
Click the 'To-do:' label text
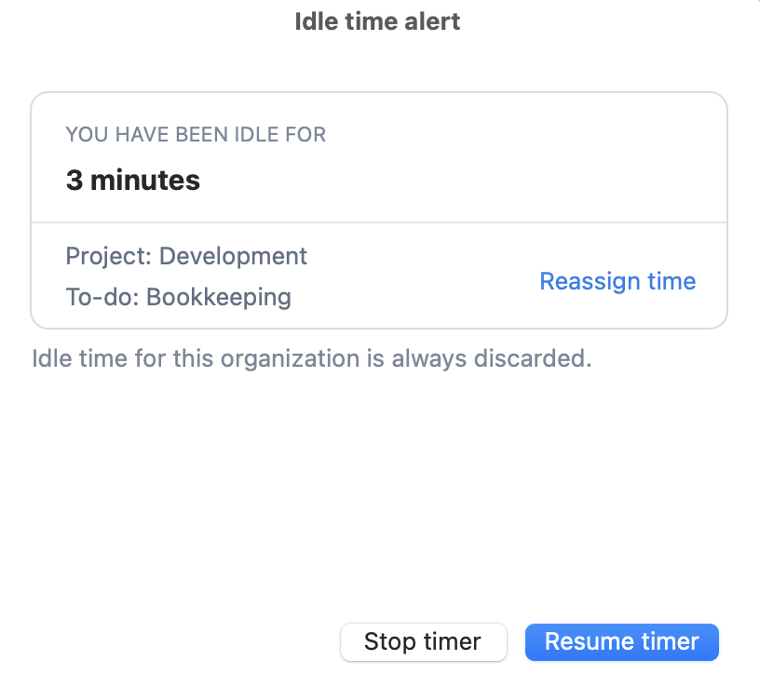point(102,297)
